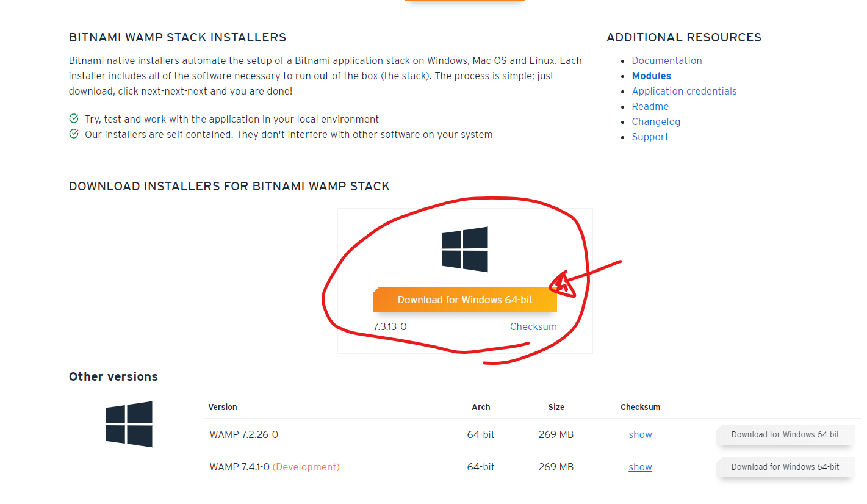
Task: Show the checksum for WAMP 7.4.1-0
Action: tap(641, 467)
